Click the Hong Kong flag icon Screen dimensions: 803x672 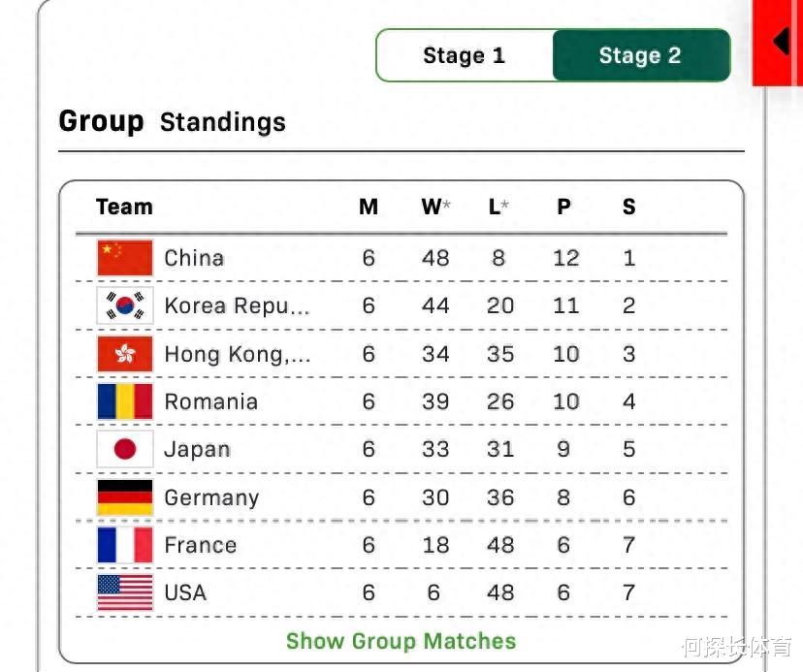pos(125,353)
